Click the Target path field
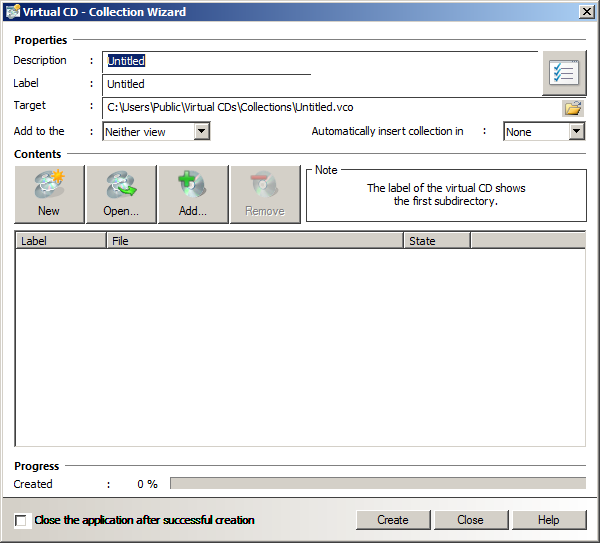600x543 pixels. pyautogui.click(x=330, y=107)
